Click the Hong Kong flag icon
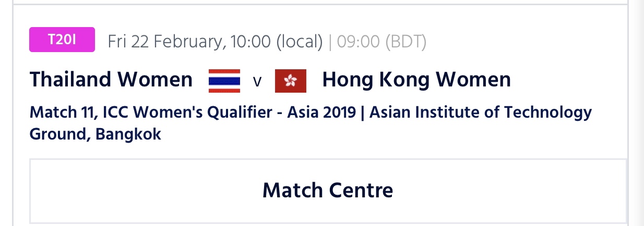This screenshot has width=644, height=226. coord(291,81)
